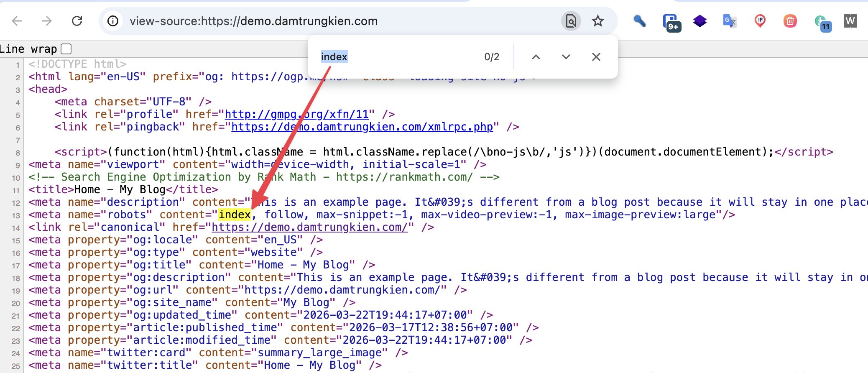Viewport: 868px width, 373px height.
Task: Bookmark this page with the star icon
Action: [598, 21]
